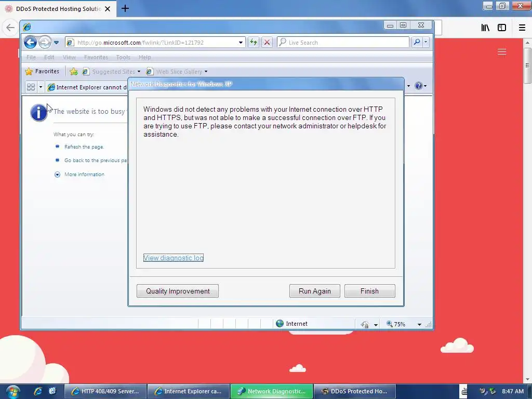The height and width of the screenshot is (399, 532).
Task: Close the DDoS Protected Hosting tab
Action: pyautogui.click(x=108, y=9)
